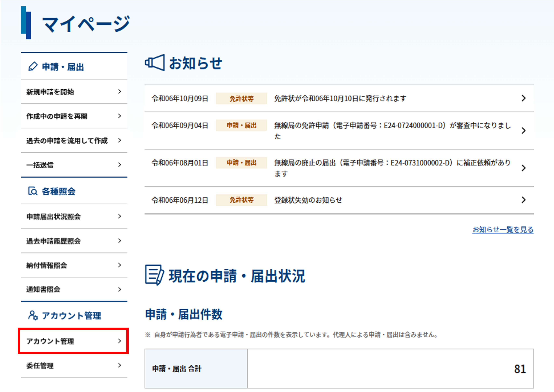Click arrow on 令和06年06月12日 notice row

(523, 200)
